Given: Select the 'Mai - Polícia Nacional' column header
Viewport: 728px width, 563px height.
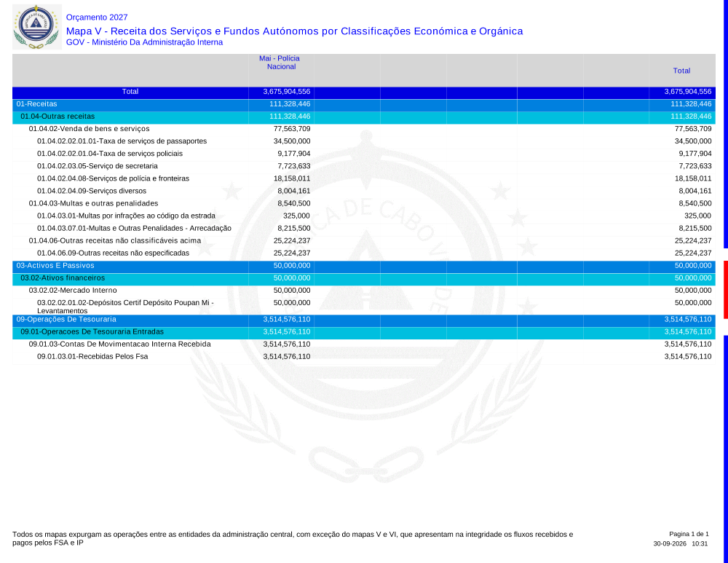Looking at the screenshot, I should 280,62.
